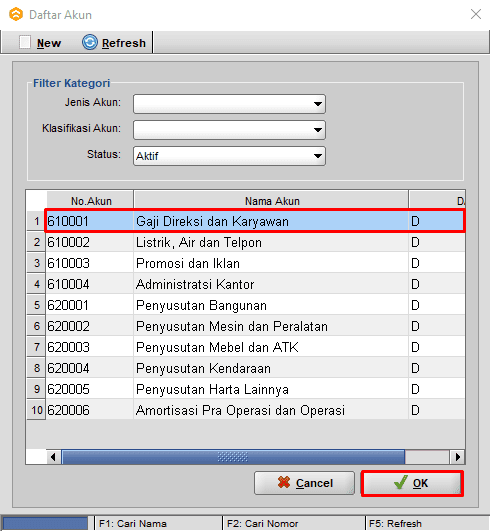Pick the Amortisasi Pra Operasi dan Operasi row

tap(255, 410)
